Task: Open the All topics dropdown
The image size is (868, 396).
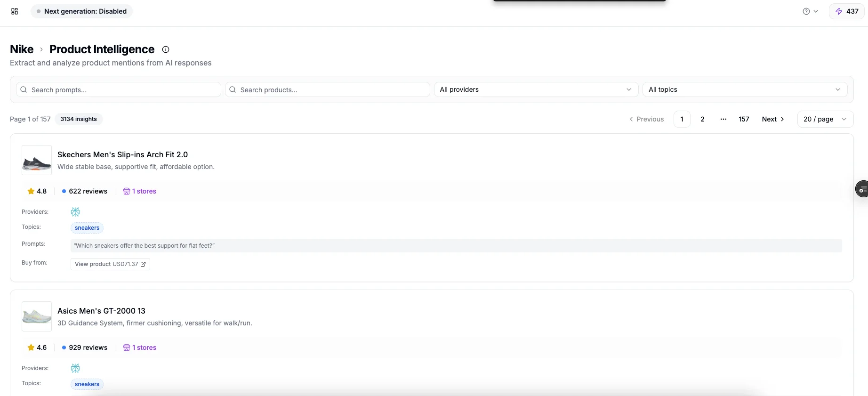Action: point(745,89)
